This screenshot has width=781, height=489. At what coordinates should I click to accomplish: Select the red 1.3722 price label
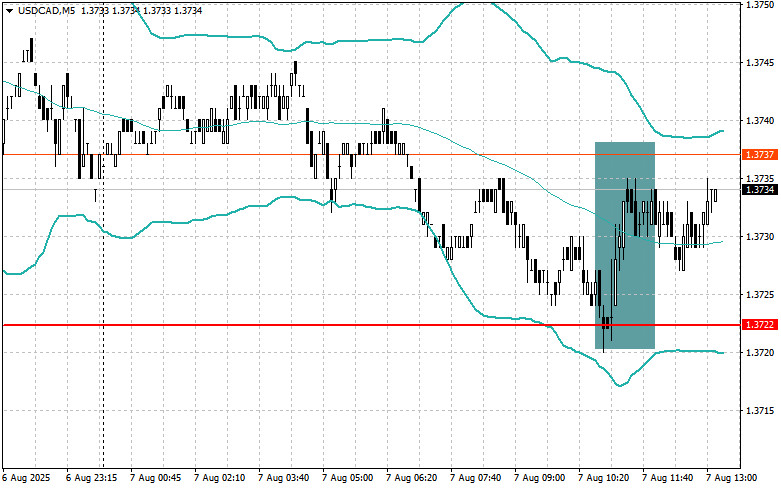pos(760,325)
